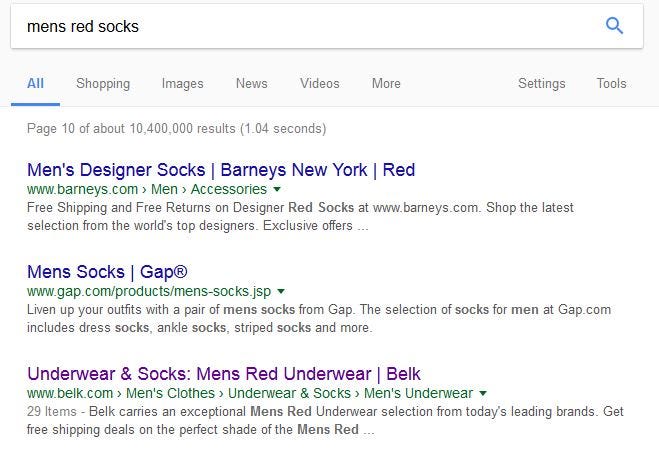Expand the dropdown arrow next to the belk.com URL

click(x=483, y=393)
